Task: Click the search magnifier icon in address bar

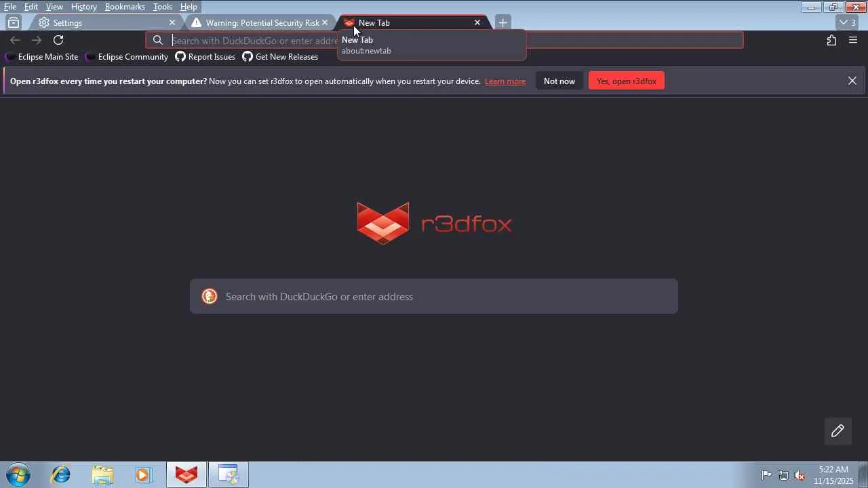Action: point(158,40)
